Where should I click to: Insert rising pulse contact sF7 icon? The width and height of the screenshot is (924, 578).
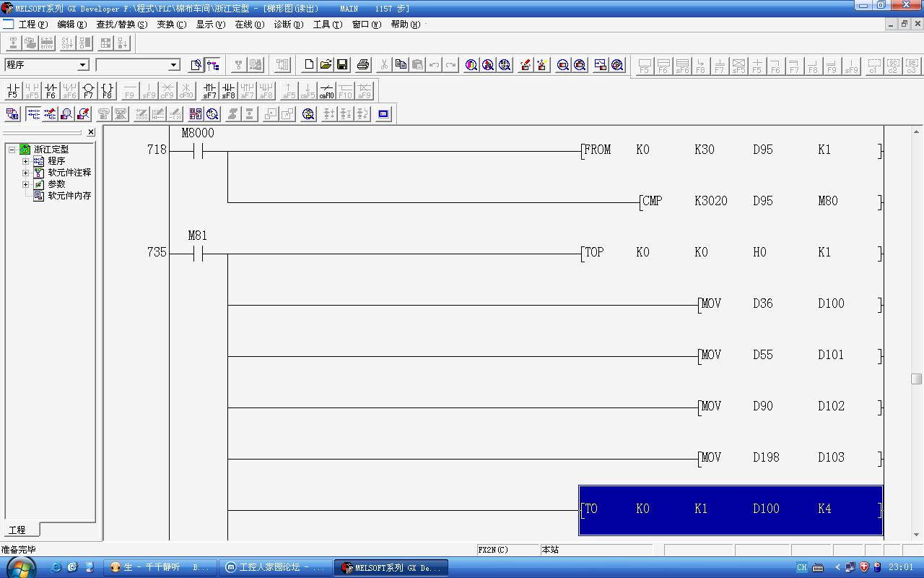tap(209, 91)
